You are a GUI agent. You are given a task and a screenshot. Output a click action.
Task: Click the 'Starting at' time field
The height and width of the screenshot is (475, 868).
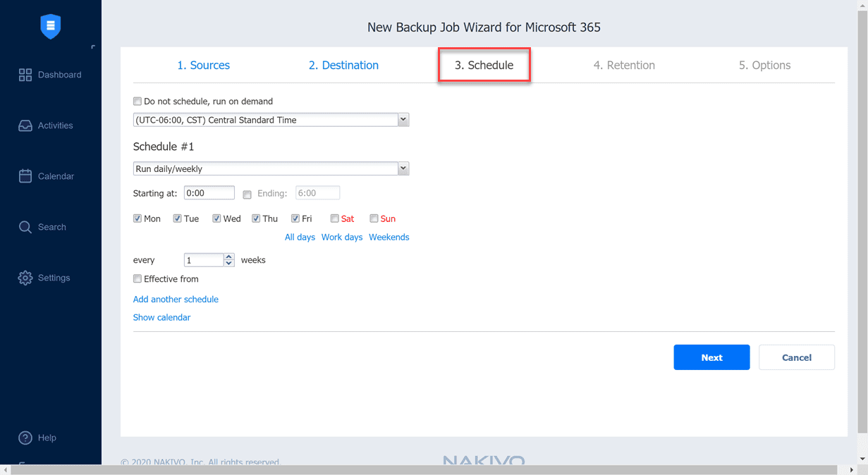point(209,192)
